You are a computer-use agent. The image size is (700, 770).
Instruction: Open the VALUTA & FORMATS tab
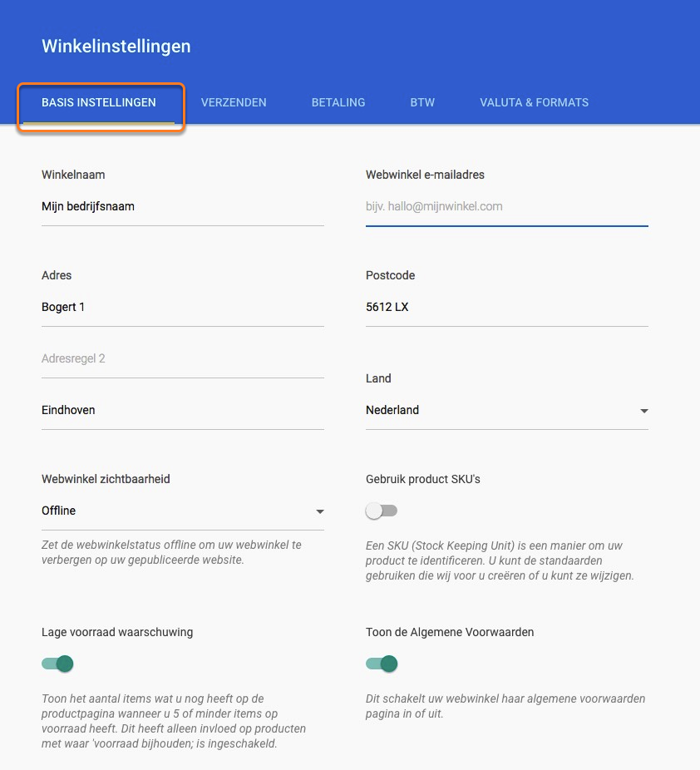534,102
